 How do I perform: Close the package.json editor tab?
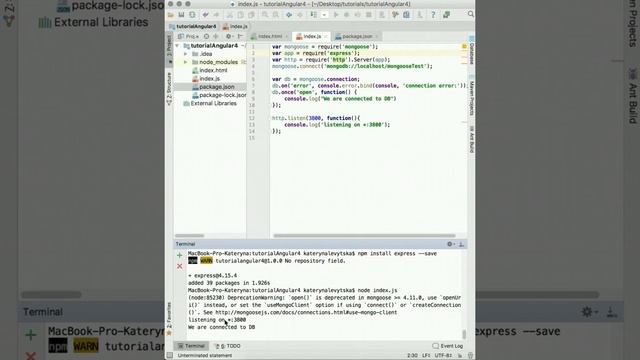[377, 37]
